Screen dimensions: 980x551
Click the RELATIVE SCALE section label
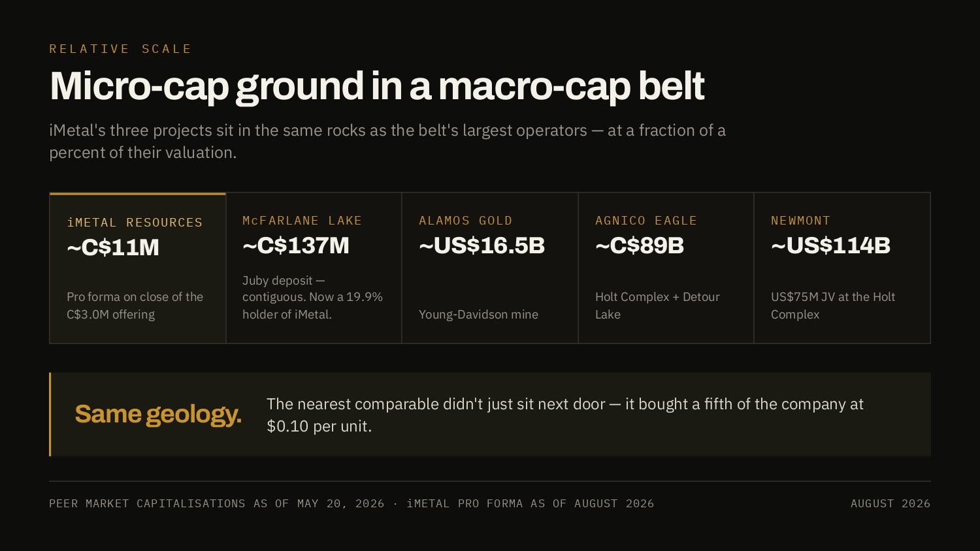120,49
